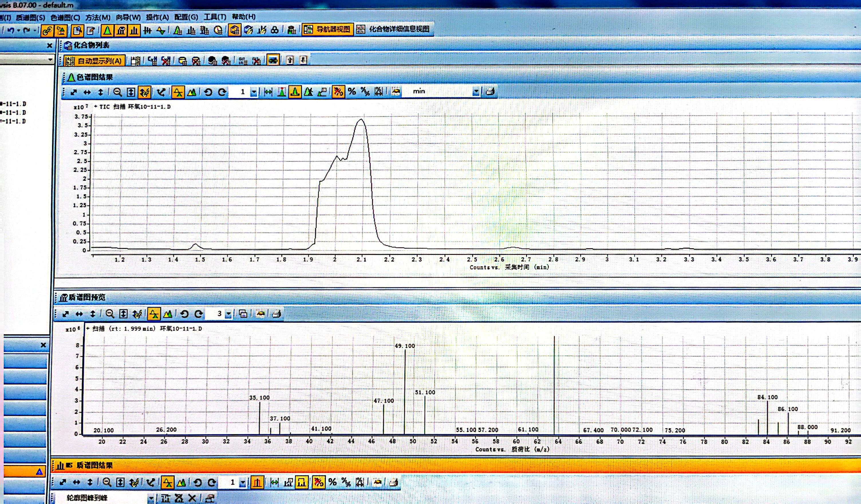Click the formula delete icon with red X
The width and height of the screenshot is (861, 504).
tap(166, 61)
